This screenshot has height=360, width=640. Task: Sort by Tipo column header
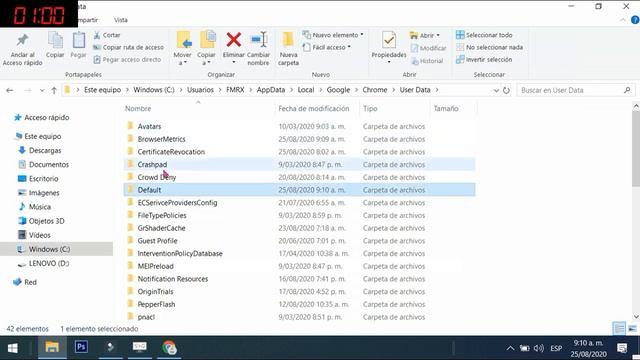(x=370, y=109)
